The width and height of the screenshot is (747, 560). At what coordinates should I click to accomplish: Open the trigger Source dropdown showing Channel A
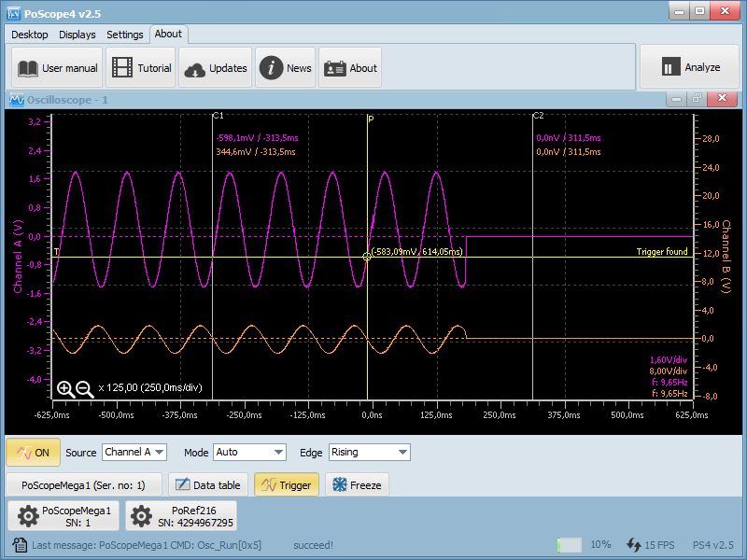point(134,452)
